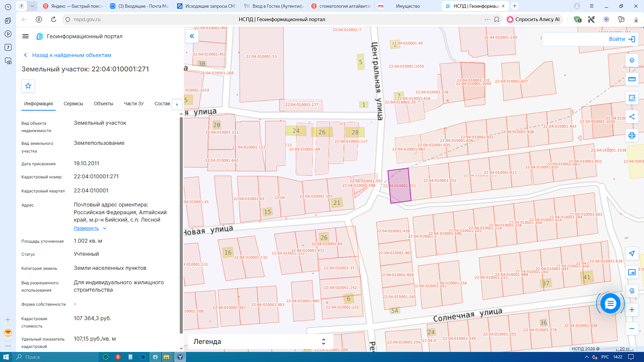Open the Объекты tab

point(103,104)
